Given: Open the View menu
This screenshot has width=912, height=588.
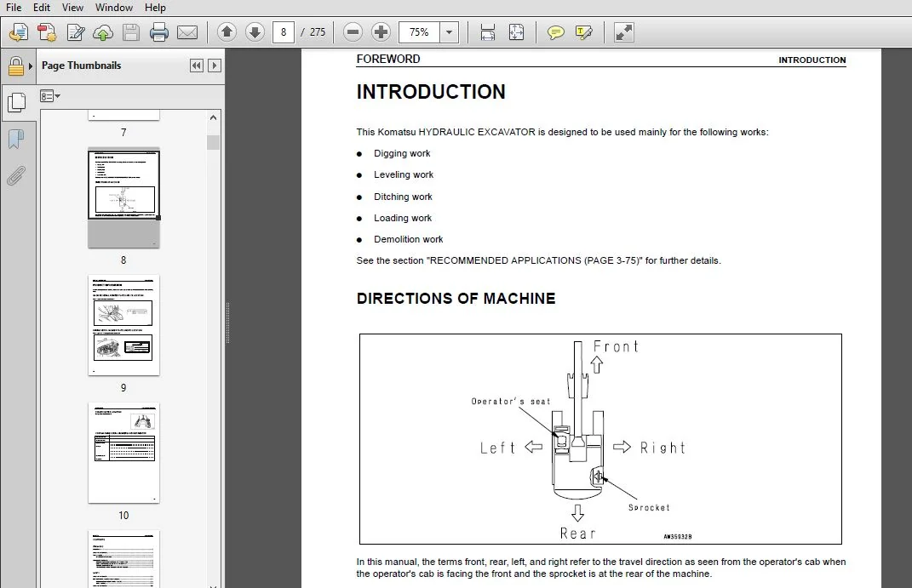Looking at the screenshot, I should (x=72, y=8).
